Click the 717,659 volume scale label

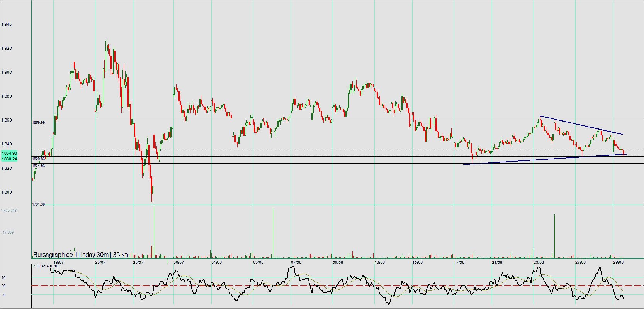point(7,233)
